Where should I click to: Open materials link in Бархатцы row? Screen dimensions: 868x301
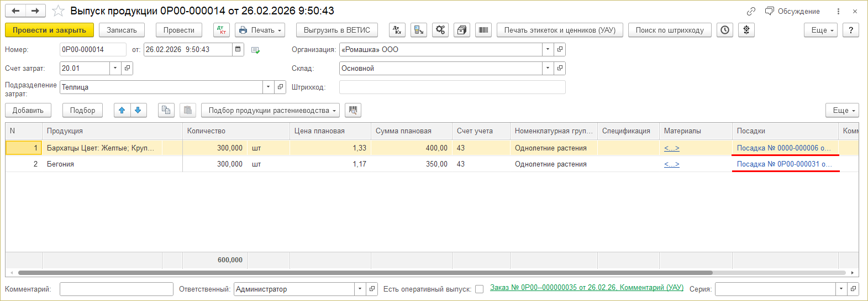click(x=671, y=148)
